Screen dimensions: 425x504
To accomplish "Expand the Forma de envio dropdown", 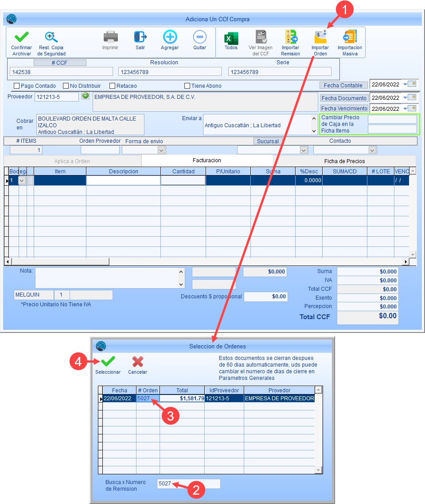I will tap(162, 150).
